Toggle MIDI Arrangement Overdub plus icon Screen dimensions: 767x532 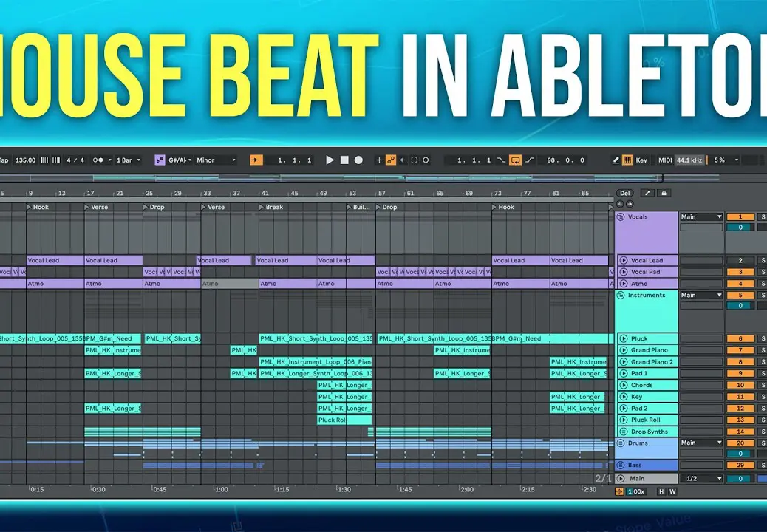pyautogui.click(x=379, y=160)
